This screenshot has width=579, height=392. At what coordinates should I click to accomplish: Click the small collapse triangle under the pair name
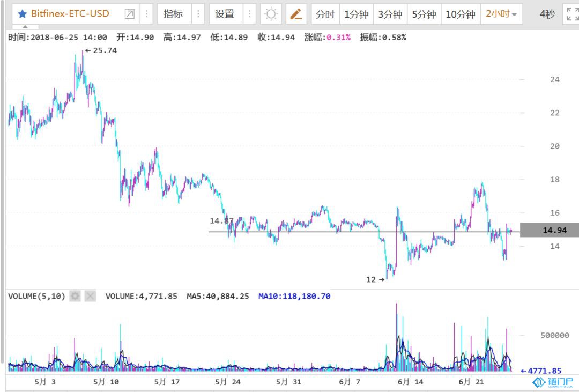pos(25,27)
